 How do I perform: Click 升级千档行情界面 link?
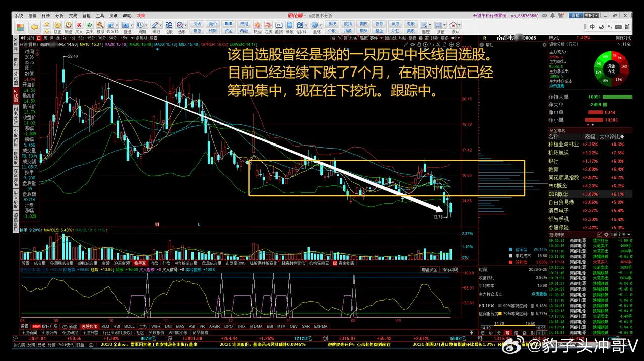coord(490,16)
